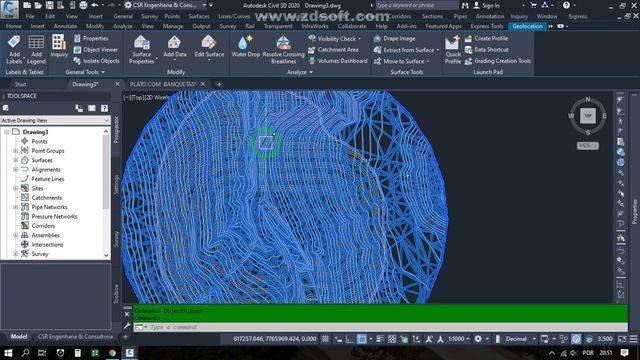This screenshot has height=360, width=640.
Task: Click the Volumes Dashboard button
Action: [338, 61]
